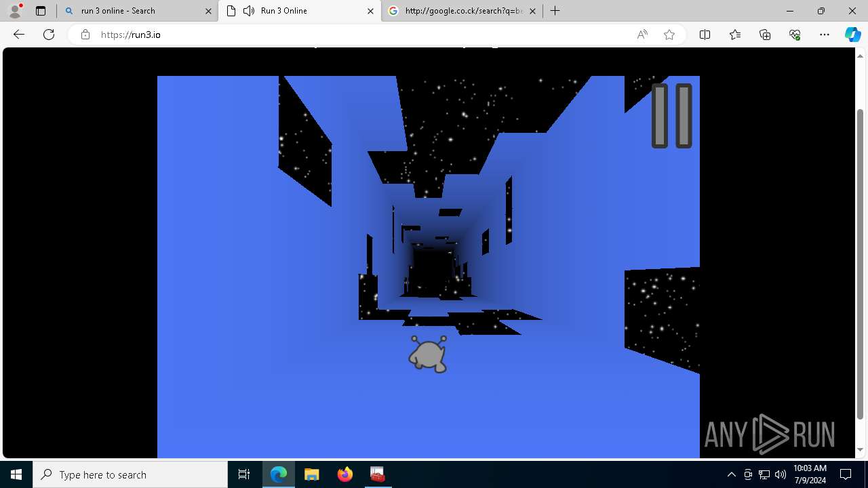
Task: Open the tab actions menu icon
Action: pyautogui.click(x=41, y=11)
